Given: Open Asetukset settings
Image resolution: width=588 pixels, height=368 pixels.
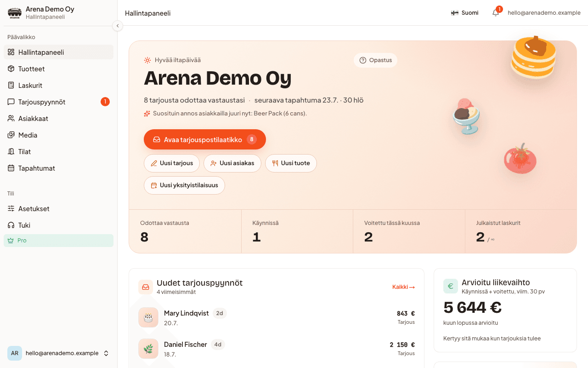Looking at the screenshot, I should 58,208.
